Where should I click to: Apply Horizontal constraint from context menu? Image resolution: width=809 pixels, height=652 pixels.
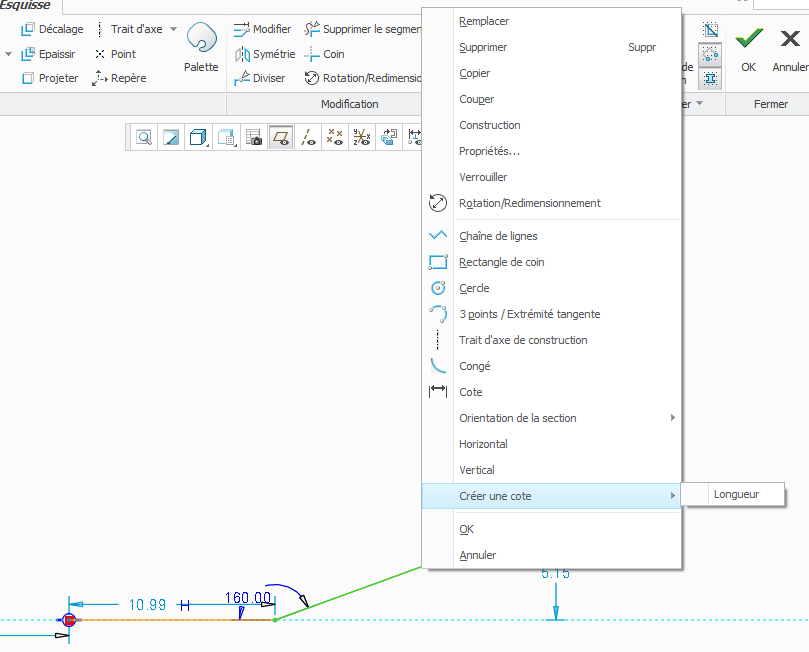click(552, 444)
